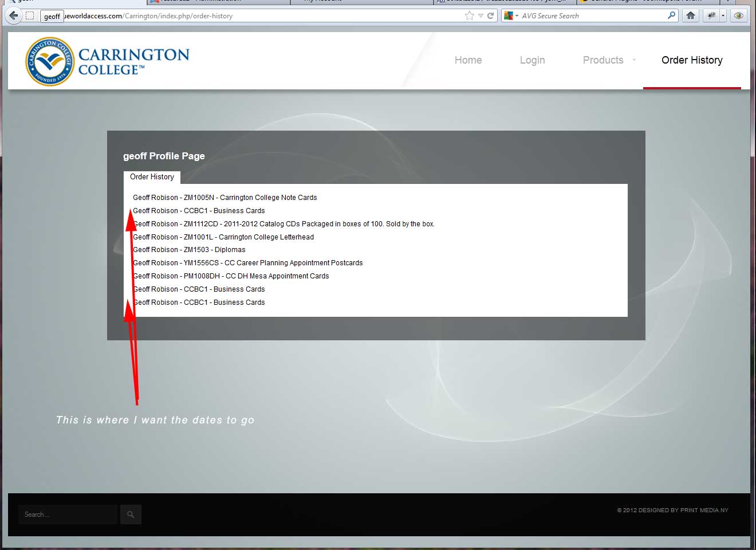Select the ZM1001L Letterhead order line
This screenshot has width=756, height=550.
click(223, 237)
